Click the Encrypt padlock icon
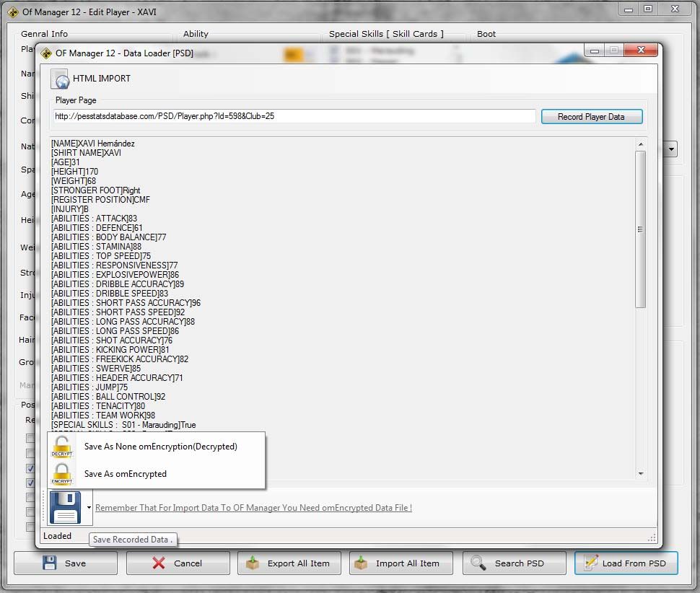This screenshot has width=700, height=593. point(63,474)
